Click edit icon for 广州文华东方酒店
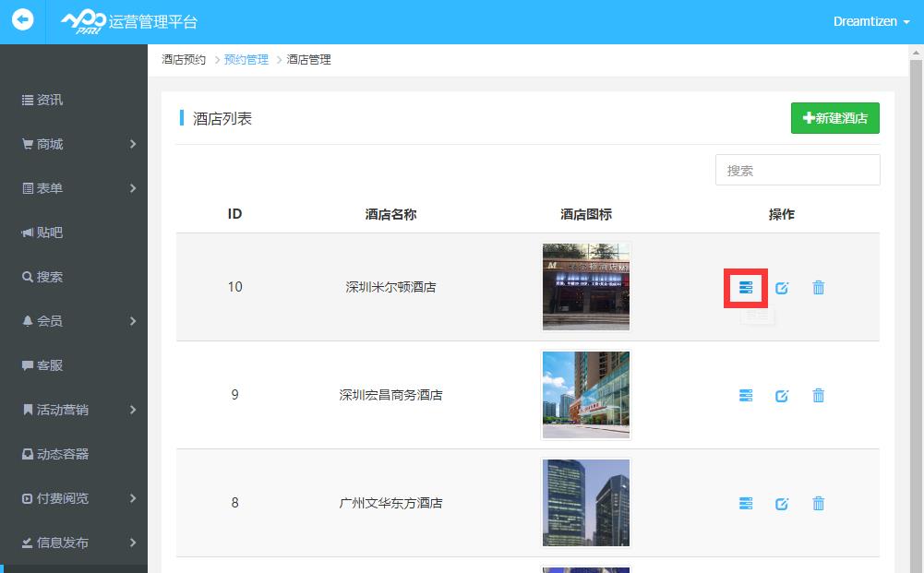This screenshot has width=924, height=573. pos(782,504)
